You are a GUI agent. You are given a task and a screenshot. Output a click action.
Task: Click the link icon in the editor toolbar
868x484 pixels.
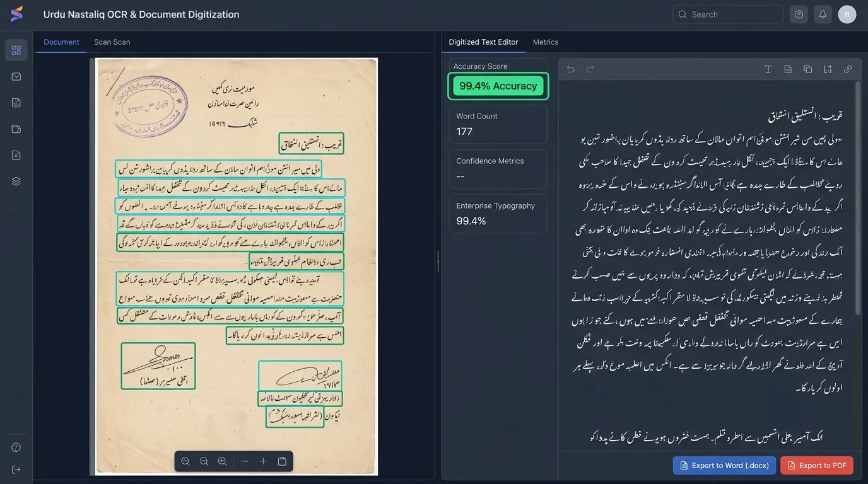[x=848, y=69]
